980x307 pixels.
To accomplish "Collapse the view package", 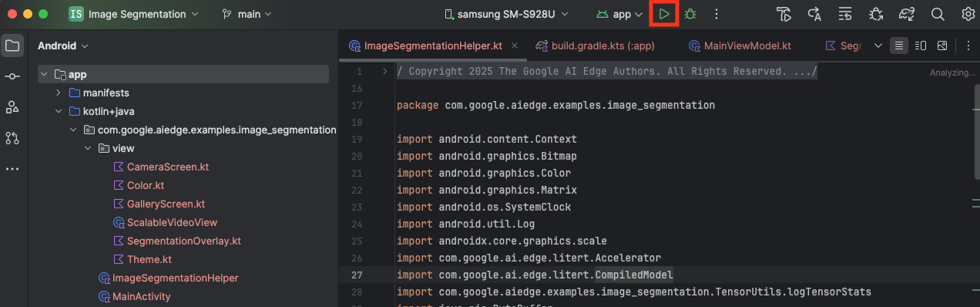I will [x=88, y=148].
